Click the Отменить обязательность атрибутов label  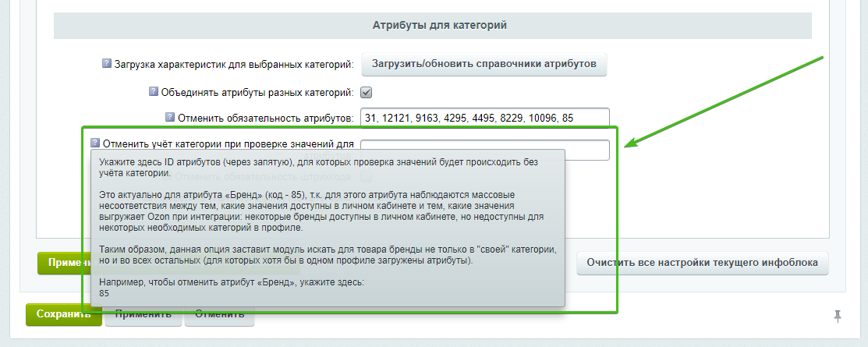coord(265,118)
